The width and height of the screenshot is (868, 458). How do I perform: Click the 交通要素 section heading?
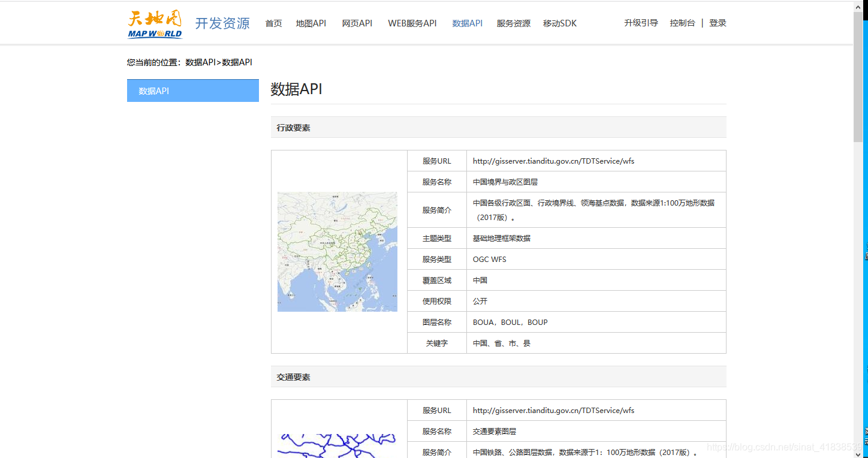click(293, 377)
